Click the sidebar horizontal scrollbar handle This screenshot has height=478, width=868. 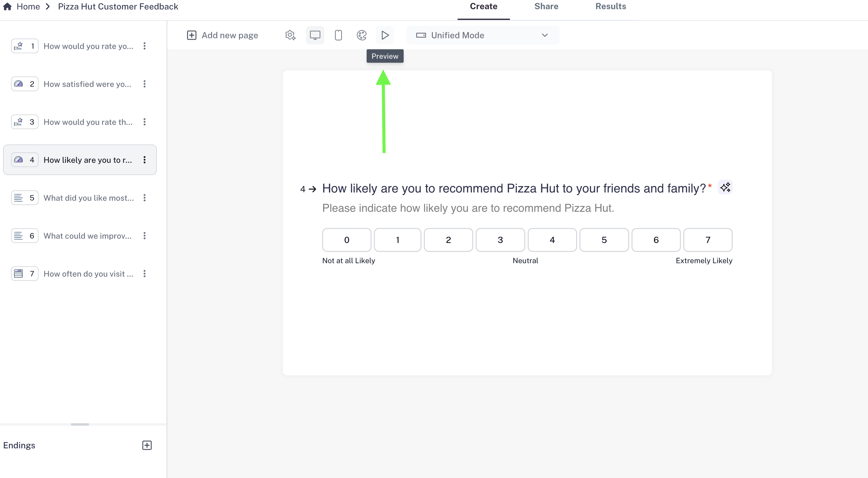coord(80,424)
